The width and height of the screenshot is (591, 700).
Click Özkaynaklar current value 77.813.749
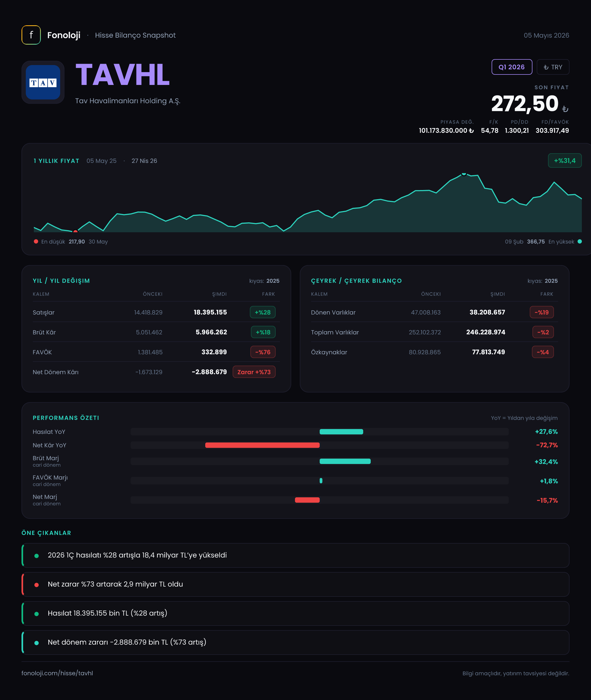488,352
